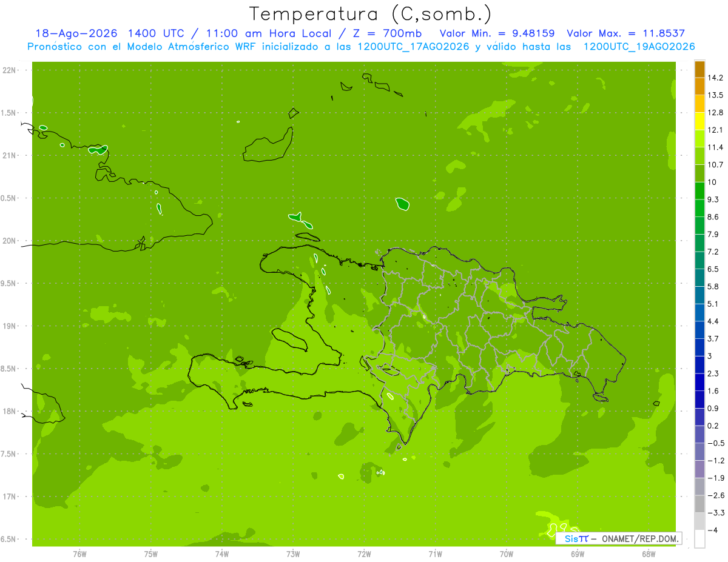Click the legend swatch between 10 and 10.7
The image size is (728, 562).
click(x=699, y=173)
